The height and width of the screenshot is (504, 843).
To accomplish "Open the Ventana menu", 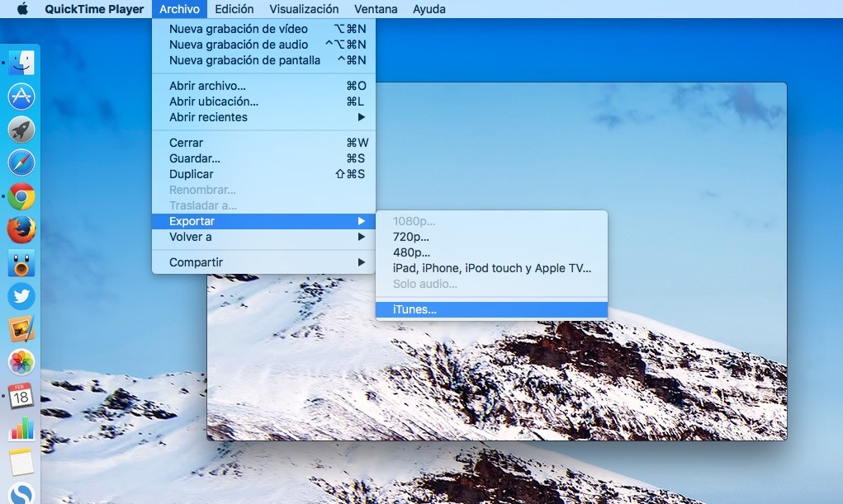I will coord(376,9).
